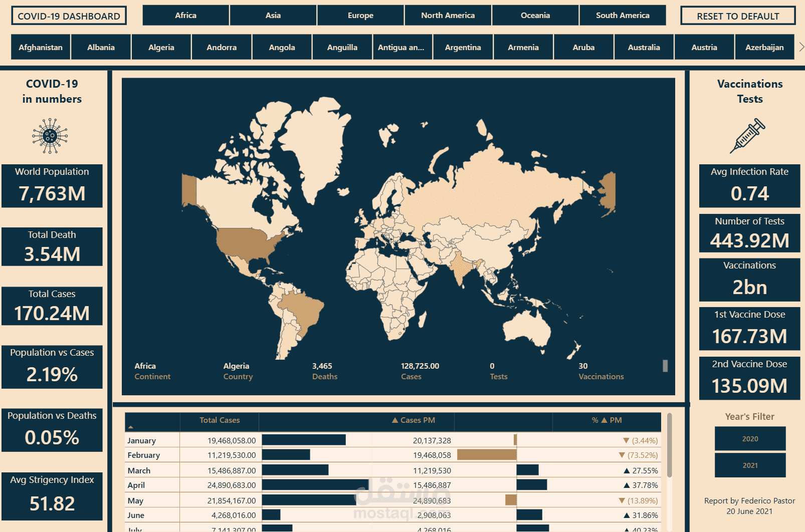Select Angola country tile
The height and width of the screenshot is (532, 805).
pyautogui.click(x=282, y=47)
